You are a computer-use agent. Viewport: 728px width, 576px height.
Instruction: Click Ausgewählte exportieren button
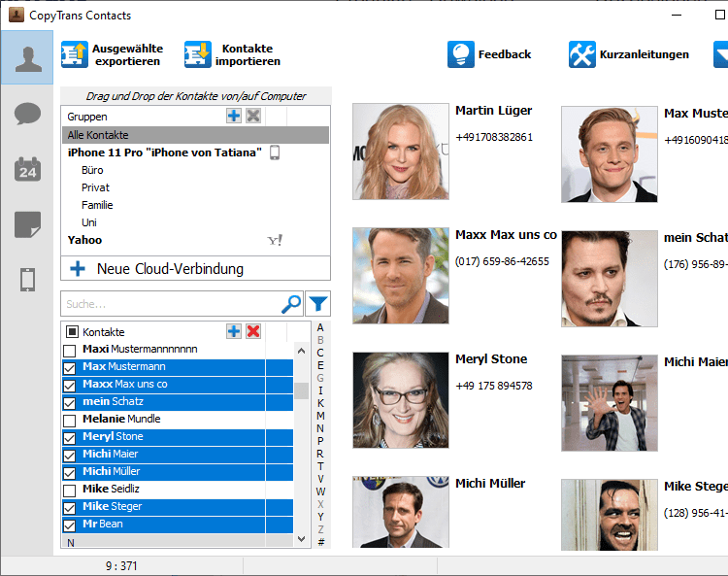coord(113,54)
